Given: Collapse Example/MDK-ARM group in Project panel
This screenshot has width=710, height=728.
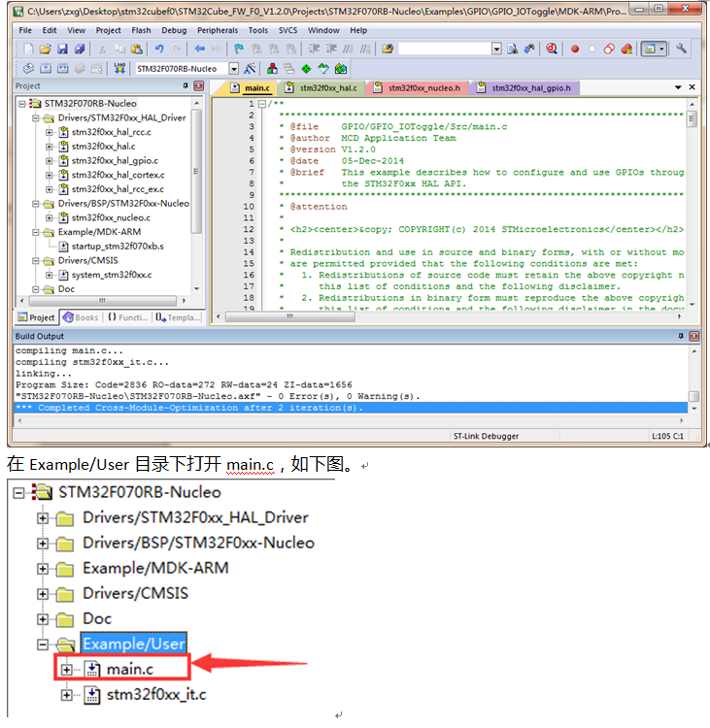Looking at the screenshot, I should [x=36, y=232].
